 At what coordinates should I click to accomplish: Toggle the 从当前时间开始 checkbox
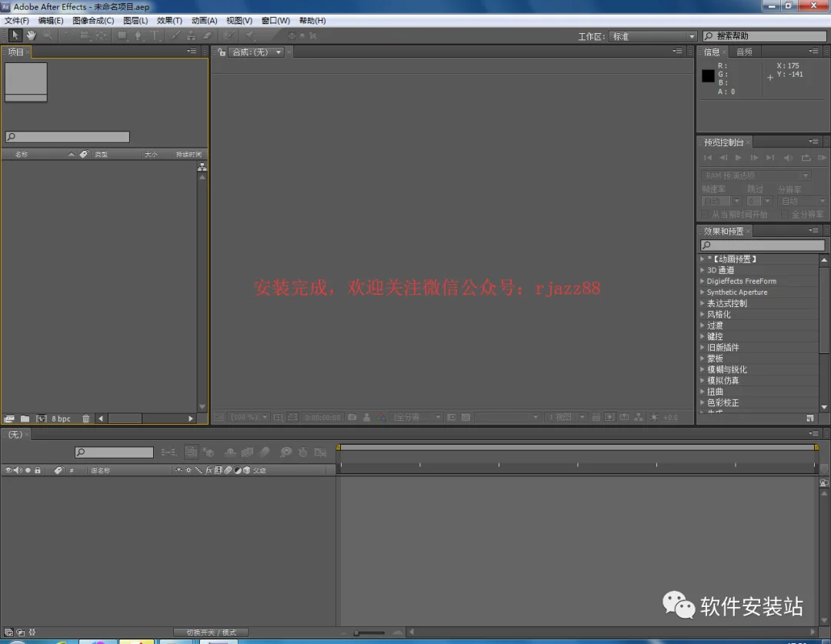tap(705, 215)
